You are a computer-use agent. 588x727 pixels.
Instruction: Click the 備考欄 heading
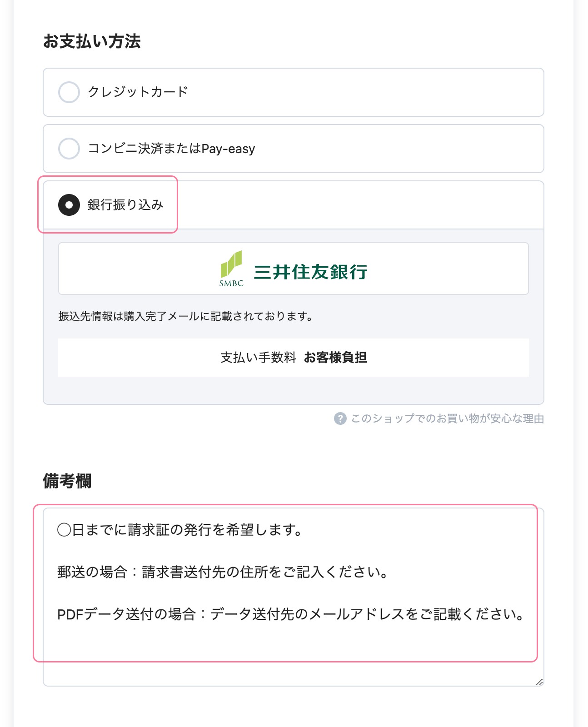[x=67, y=481]
